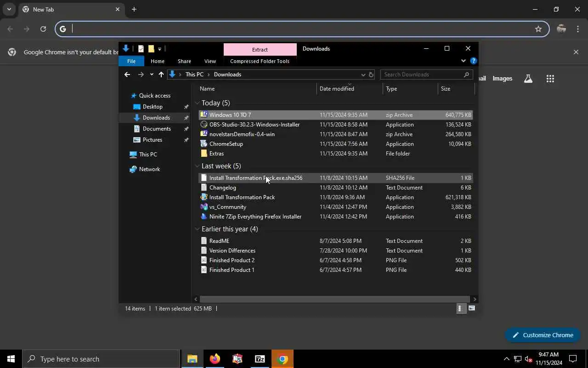Click the novelstarsDemofix zip file icon
Viewport: 588px width, 368px height.
coord(204,134)
